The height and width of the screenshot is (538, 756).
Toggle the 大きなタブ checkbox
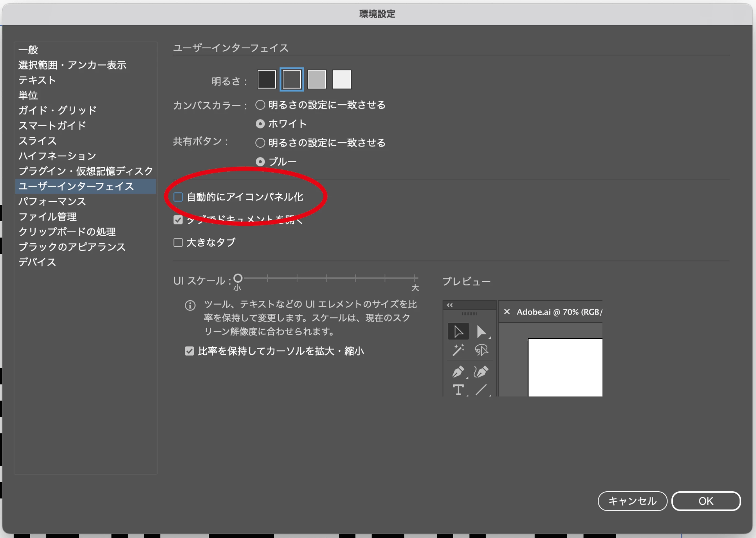click(x=178, y=242)
